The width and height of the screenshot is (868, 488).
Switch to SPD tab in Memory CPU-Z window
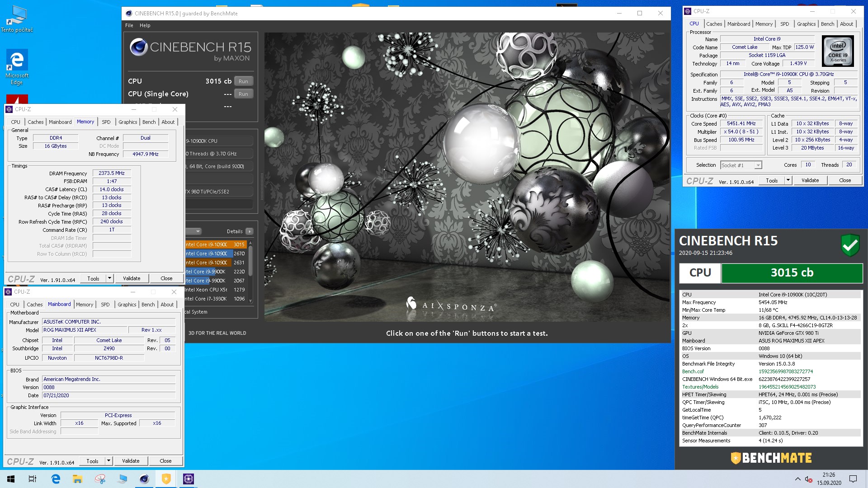(x=106, y=122)
